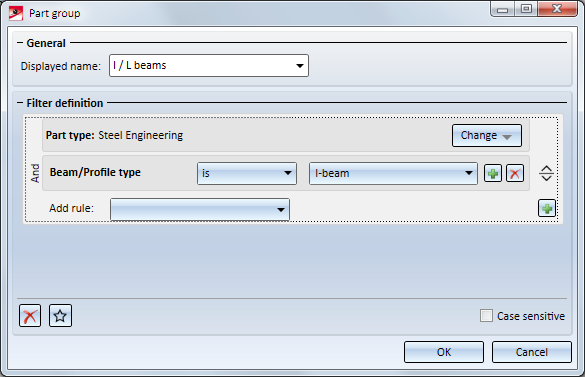
Task: Add new rule group with green plus
Action: (x=547, y=208)
